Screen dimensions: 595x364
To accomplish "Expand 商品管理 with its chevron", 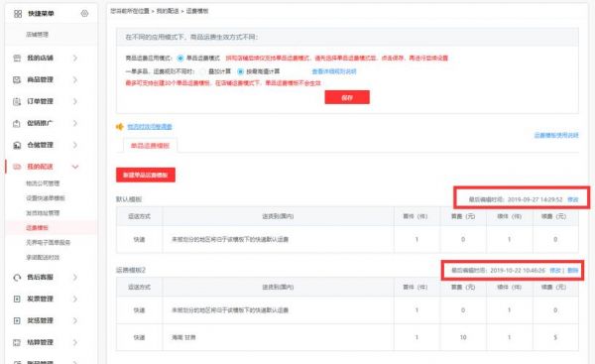I will (x=75, y=79).
